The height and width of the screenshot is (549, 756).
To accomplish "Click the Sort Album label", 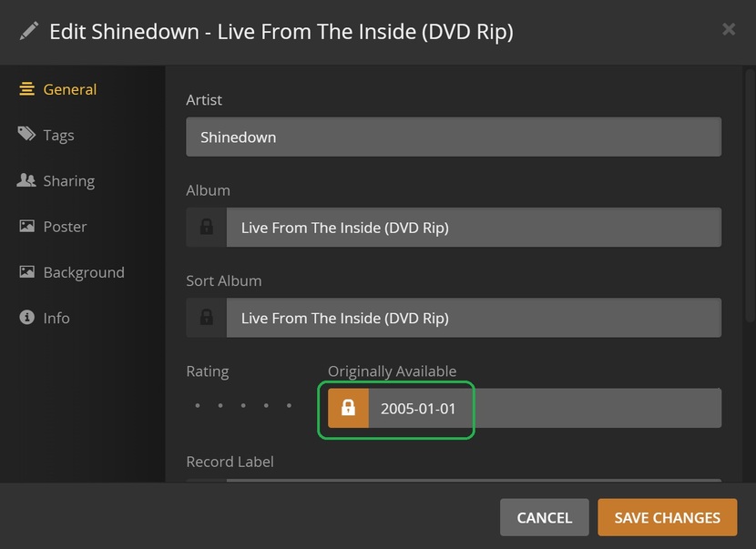I will [224, 280].
